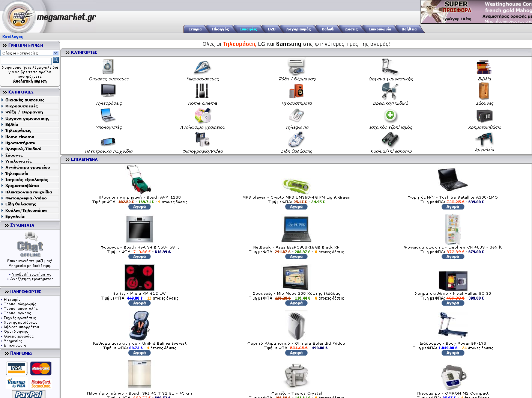
Task: Open the books Βιβλία category icon
Action: pos(484,67)
